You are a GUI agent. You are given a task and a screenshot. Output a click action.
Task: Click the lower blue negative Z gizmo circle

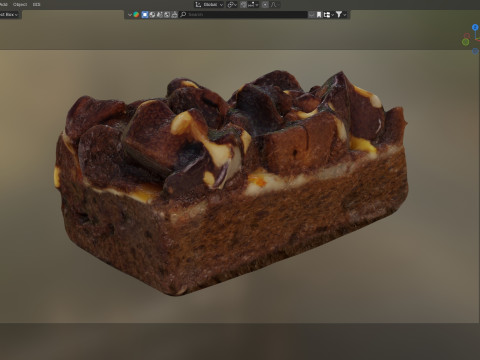coord(475,51)
